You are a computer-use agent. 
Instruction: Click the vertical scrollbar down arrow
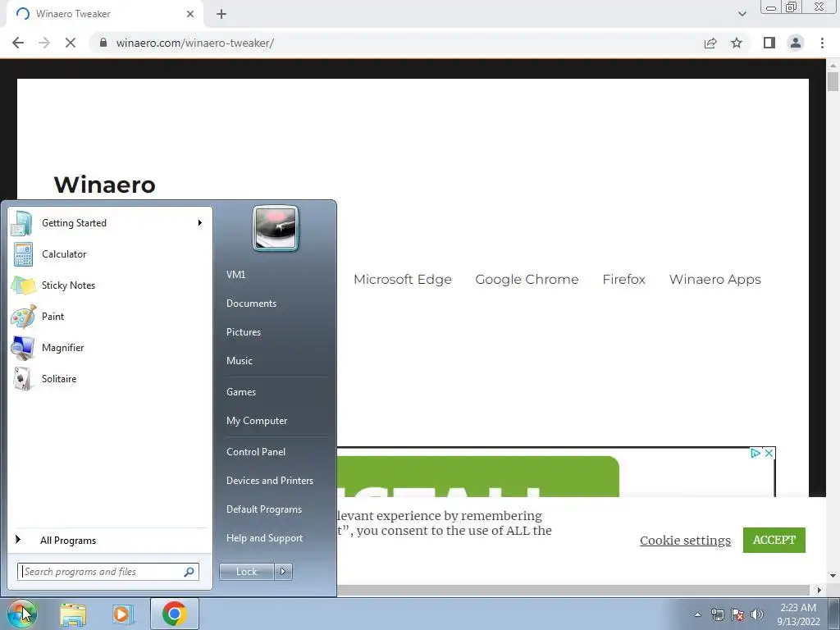833,576
